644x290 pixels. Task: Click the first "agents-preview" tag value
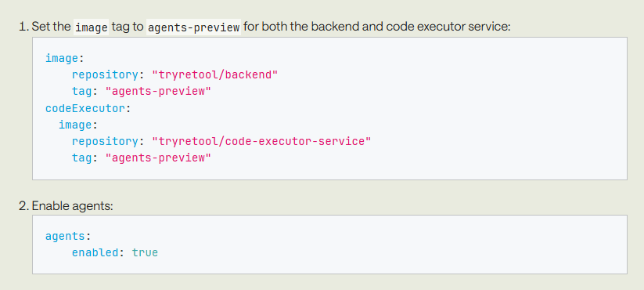click(158, 92)
